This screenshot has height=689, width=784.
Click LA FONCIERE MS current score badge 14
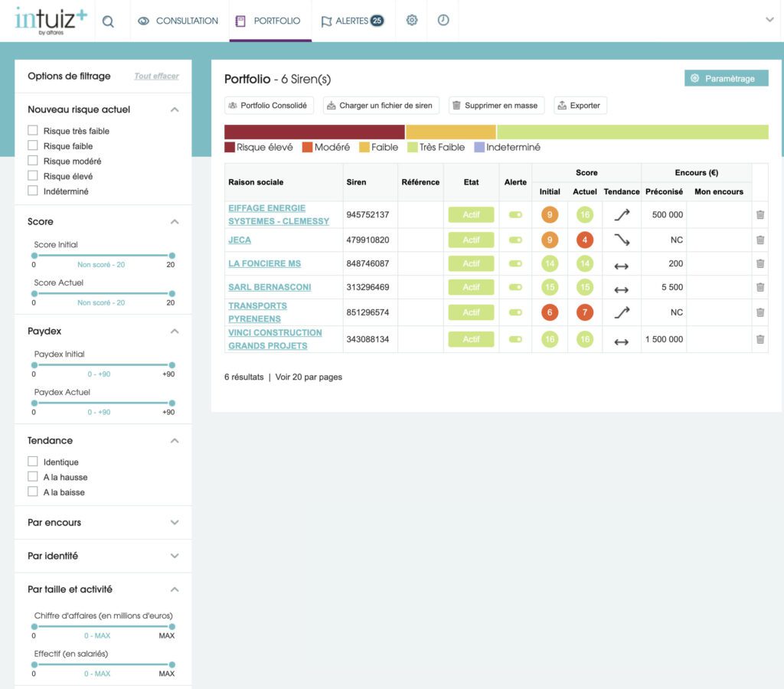tap(584, 263)
